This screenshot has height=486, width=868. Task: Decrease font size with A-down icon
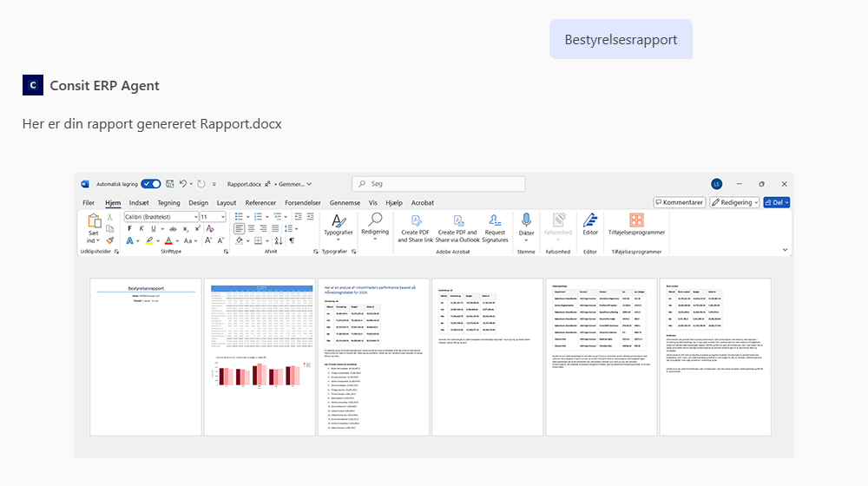coord(220,240)
